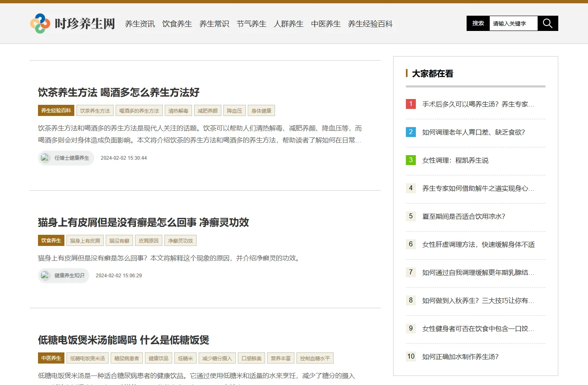This screenshot has width=588, height=385.
Task: Click the rank badge number 10
Action: pyautogui.click(x=411, y=357)
